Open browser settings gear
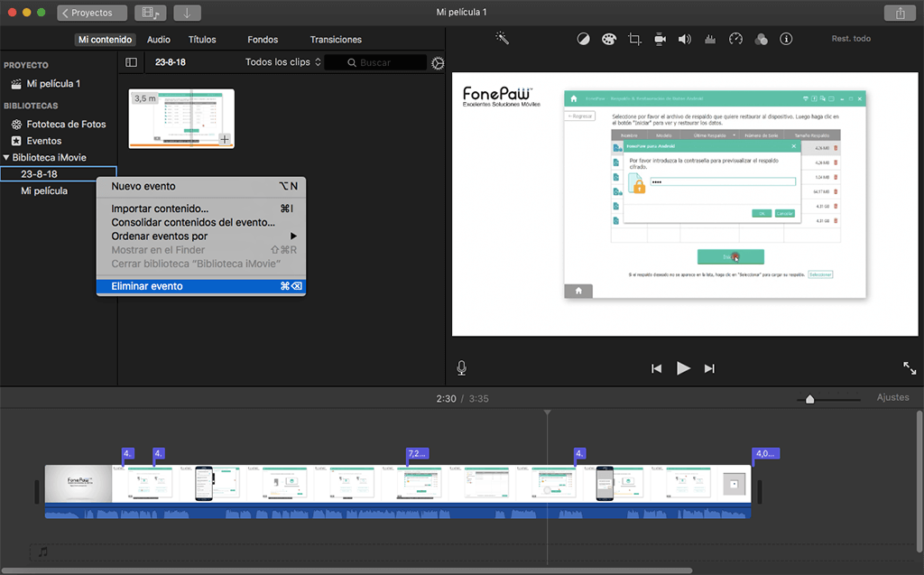The width and height of the screenshot is (924, 575). pos(438,63)
